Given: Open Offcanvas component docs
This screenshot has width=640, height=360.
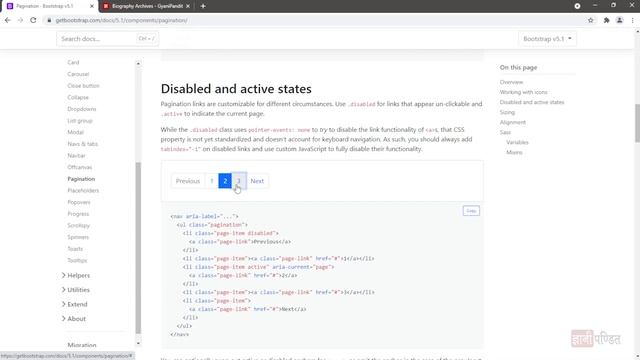Looking at the screenshot, I should pyautogui.click(x=80, y=167).
